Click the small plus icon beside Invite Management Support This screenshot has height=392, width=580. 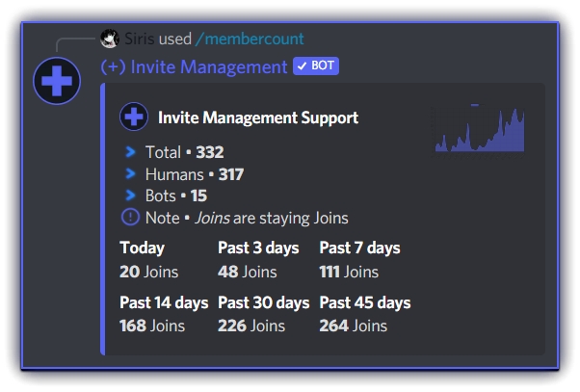tap(134, 118)
